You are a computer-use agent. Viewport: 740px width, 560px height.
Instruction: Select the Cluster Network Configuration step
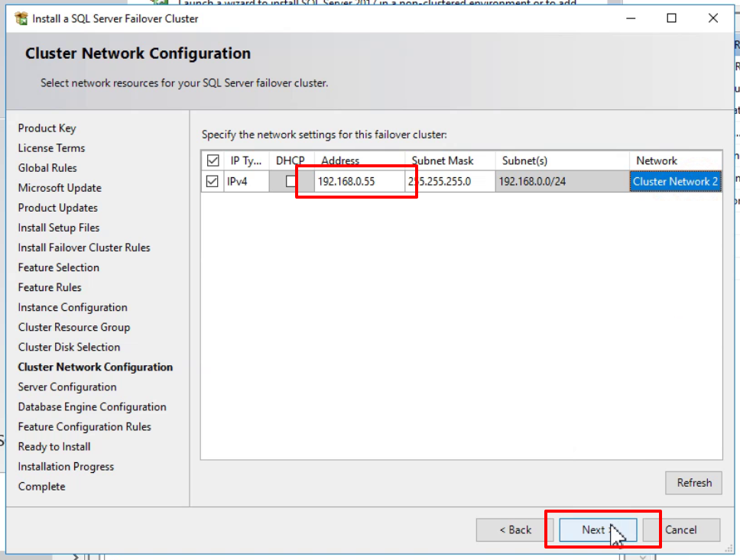pos(96,367)
